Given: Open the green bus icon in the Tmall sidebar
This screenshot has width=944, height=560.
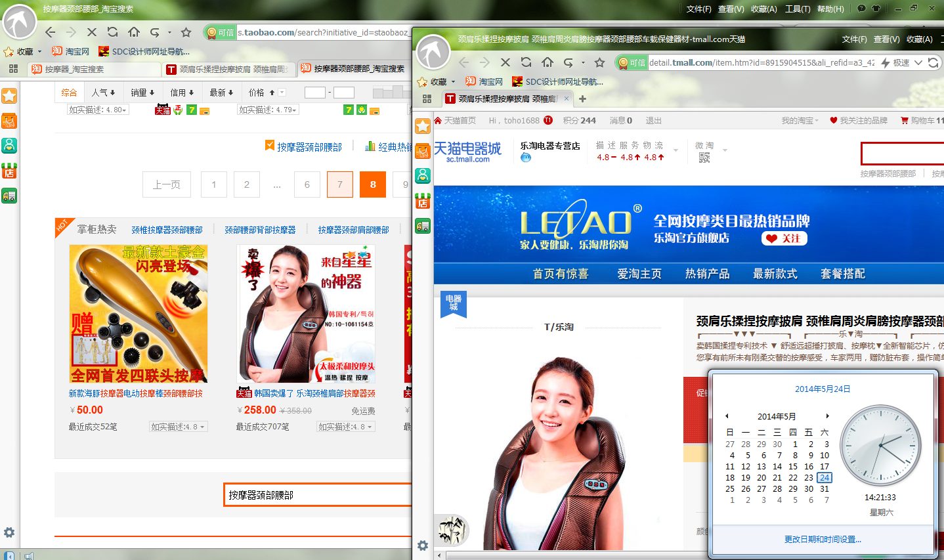Looking at the screenshot, I should tap(423, 226).
